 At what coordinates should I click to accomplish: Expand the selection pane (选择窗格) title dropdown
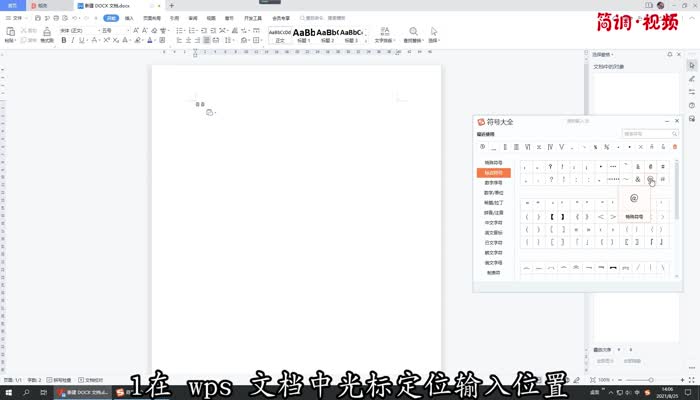[x=612, y=55]
